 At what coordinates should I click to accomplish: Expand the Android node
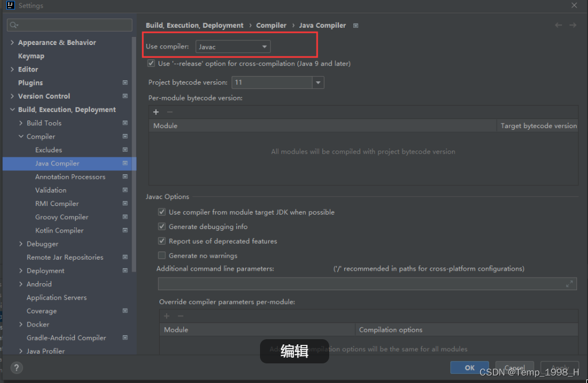[x=21, y=284]
